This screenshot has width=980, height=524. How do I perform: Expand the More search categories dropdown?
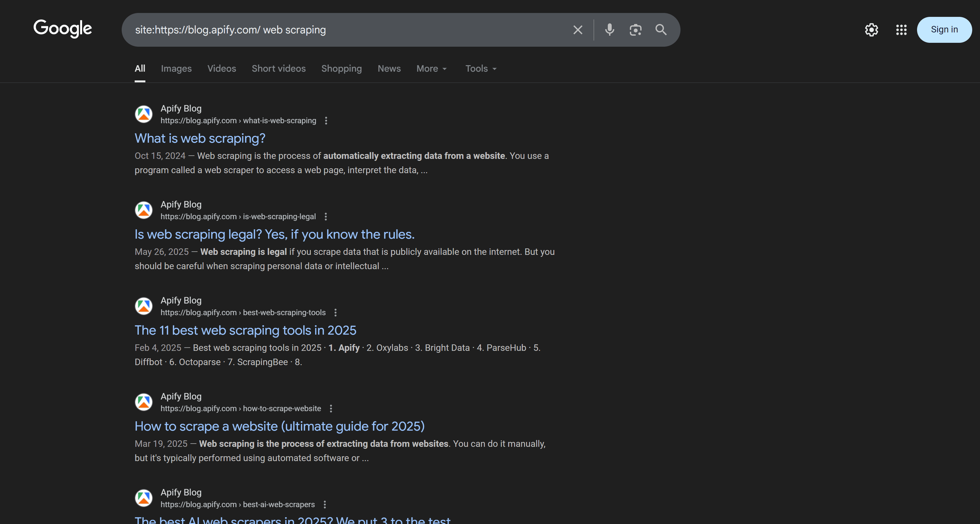pyautogui.click(x=431, y=68)
